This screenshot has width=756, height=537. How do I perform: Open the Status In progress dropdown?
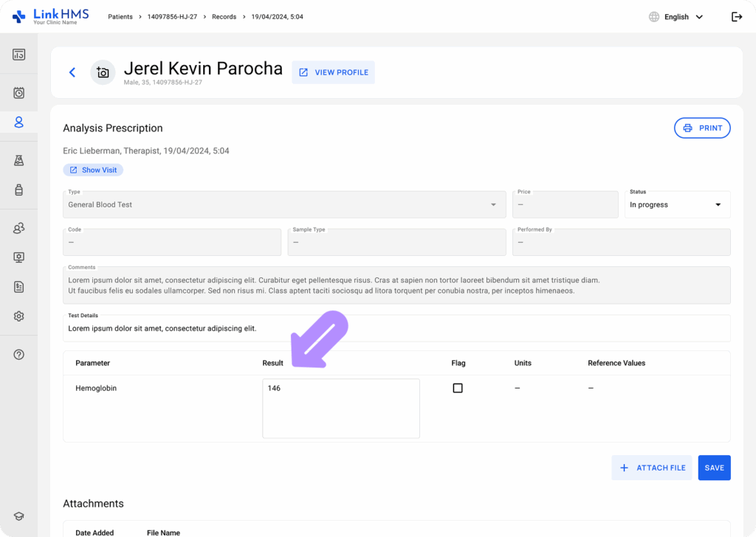click(x=678, y=204)
